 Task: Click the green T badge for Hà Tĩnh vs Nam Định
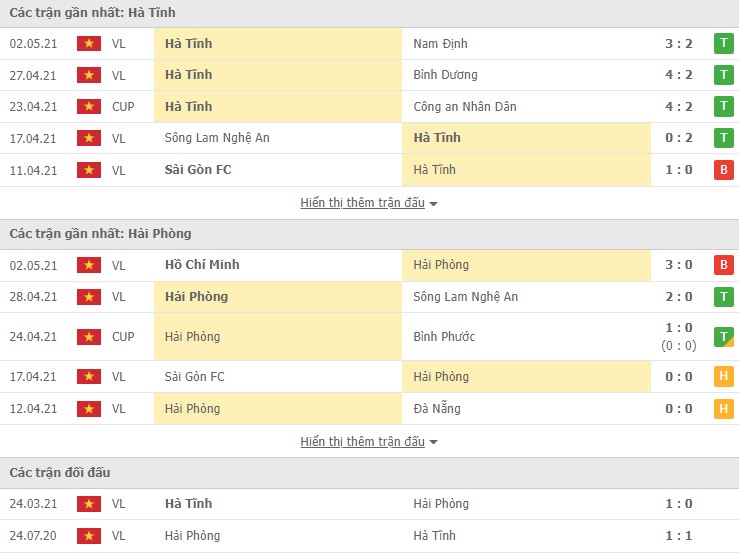pos(722,44)
